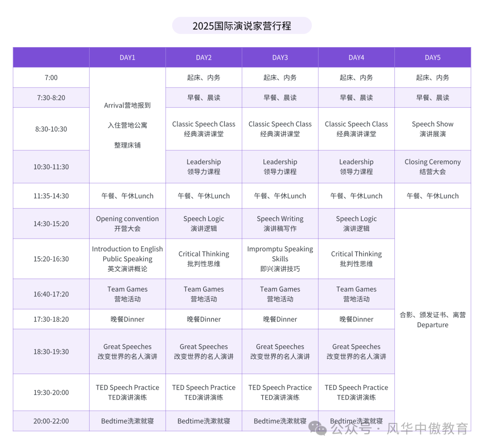484x448 pixels.
Task: Click the title 2025国际演说家营行程
Action: [x=242, y=26]
